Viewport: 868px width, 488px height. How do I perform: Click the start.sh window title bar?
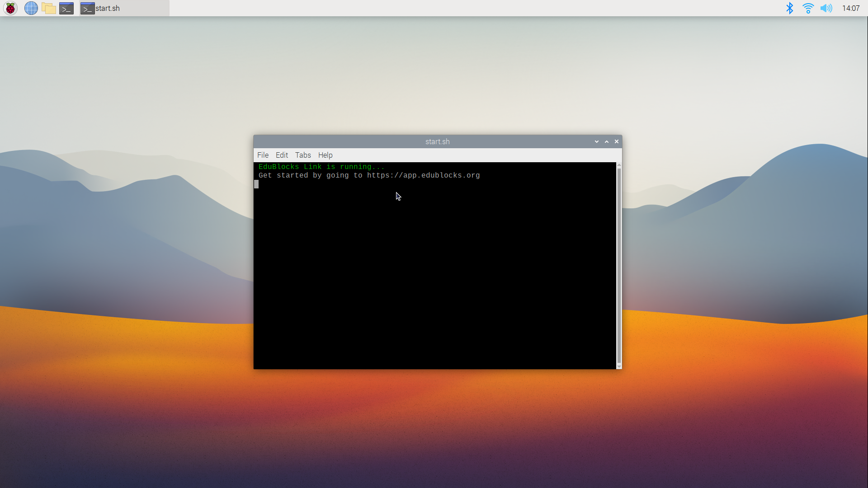(x=437, y=142)
